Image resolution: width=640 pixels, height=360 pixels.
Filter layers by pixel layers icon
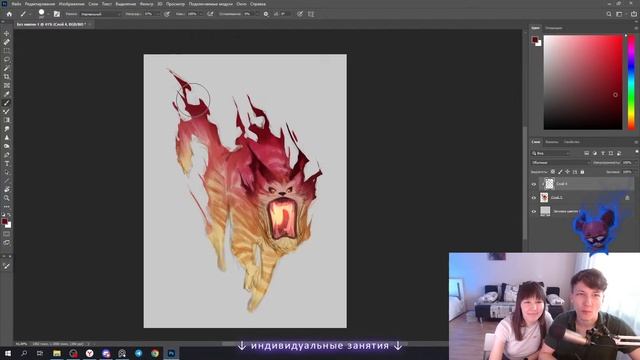[587, 153]
